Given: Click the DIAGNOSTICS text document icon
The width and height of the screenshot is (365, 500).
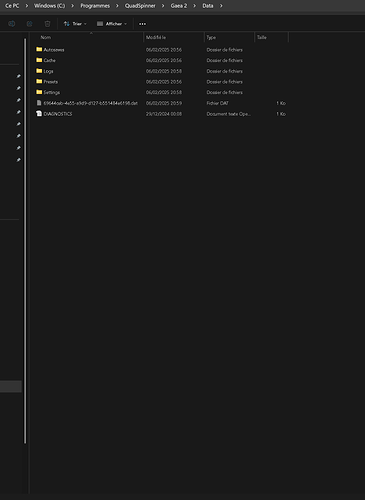Looking at the screenshot, I should (x=39, y=114).
